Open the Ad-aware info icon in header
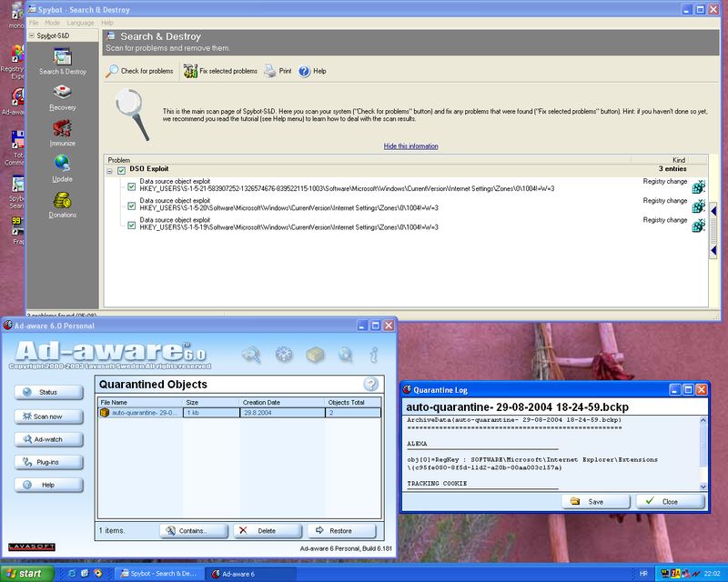This screenshot has width=728, height=582. tap(373, 354)
